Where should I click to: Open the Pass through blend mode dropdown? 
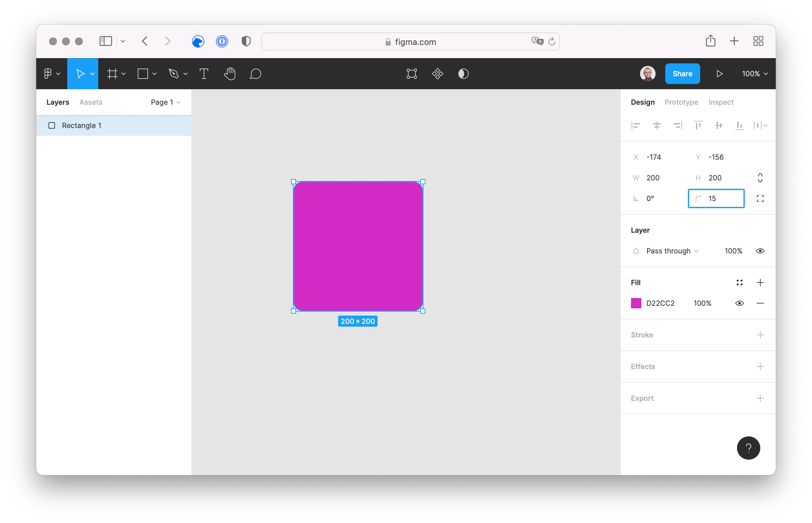point(668,251)
